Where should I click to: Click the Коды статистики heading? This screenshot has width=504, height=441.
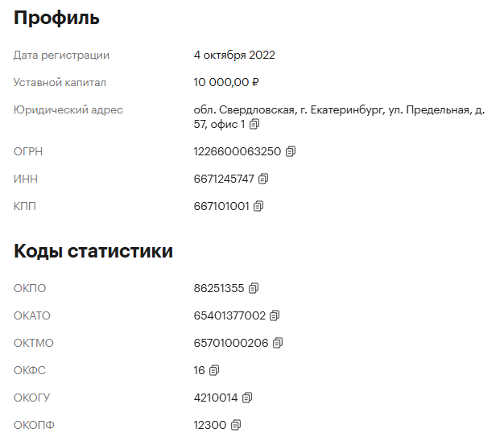(93, 251)
